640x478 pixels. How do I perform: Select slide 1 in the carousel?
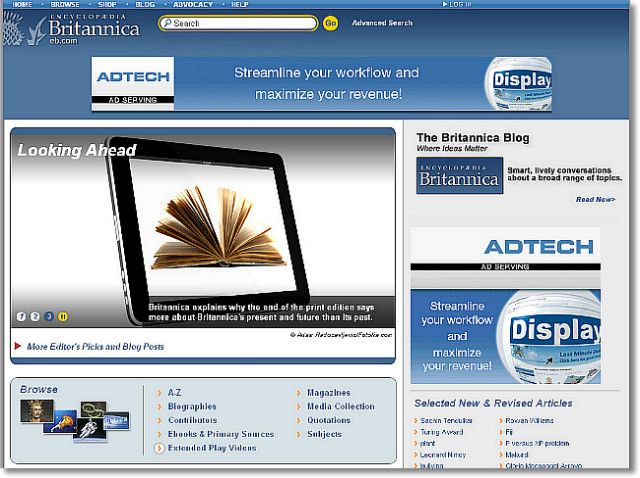click(21, 316)
